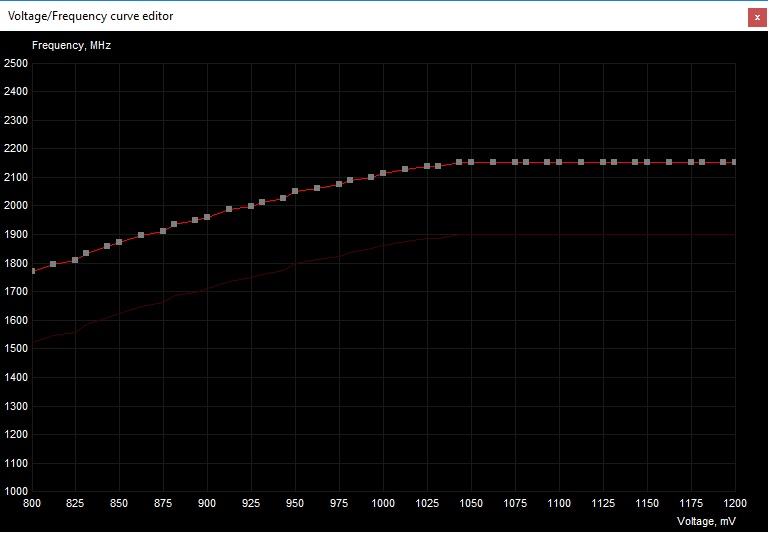Select the curve point at 1025 mV

pos(427,166)
